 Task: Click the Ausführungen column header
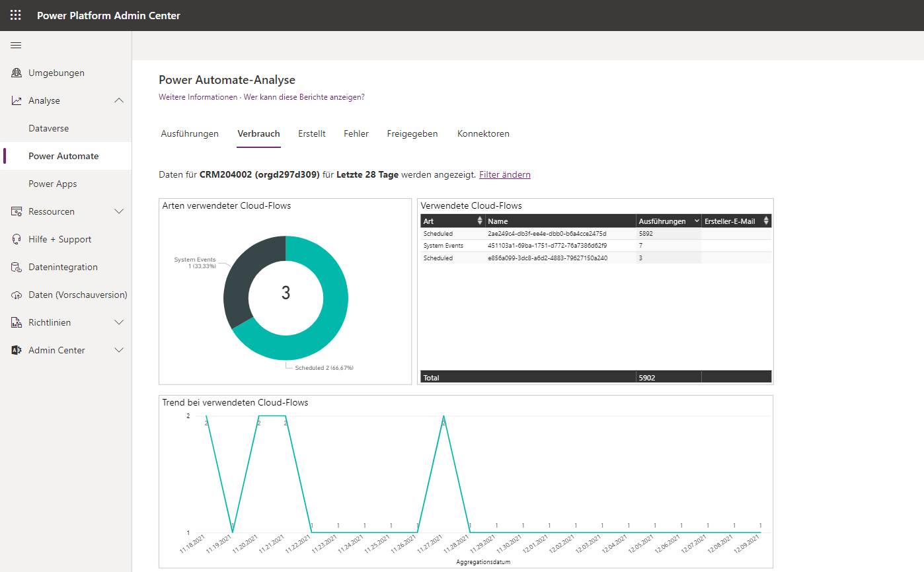[x=669, y=221]
